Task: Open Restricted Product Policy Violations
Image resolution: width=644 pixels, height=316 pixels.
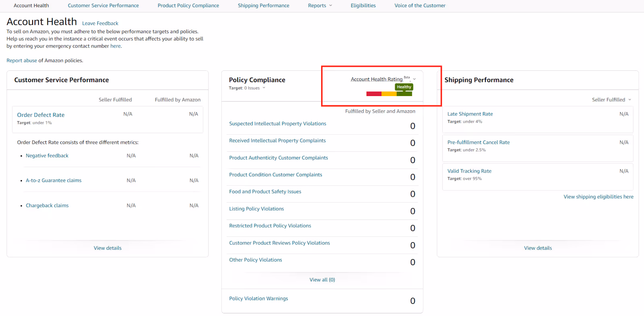Action: pos(270,226)
